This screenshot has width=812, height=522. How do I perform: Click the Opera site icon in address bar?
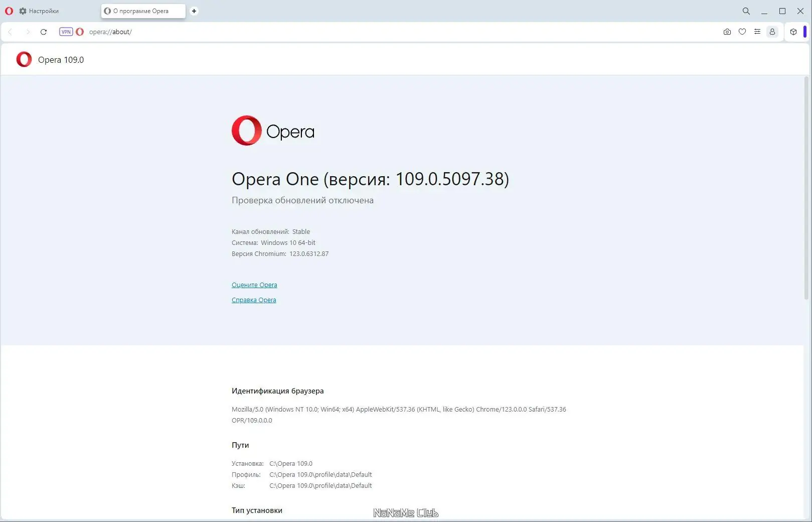pyautogui.click(x=80, y=32)
